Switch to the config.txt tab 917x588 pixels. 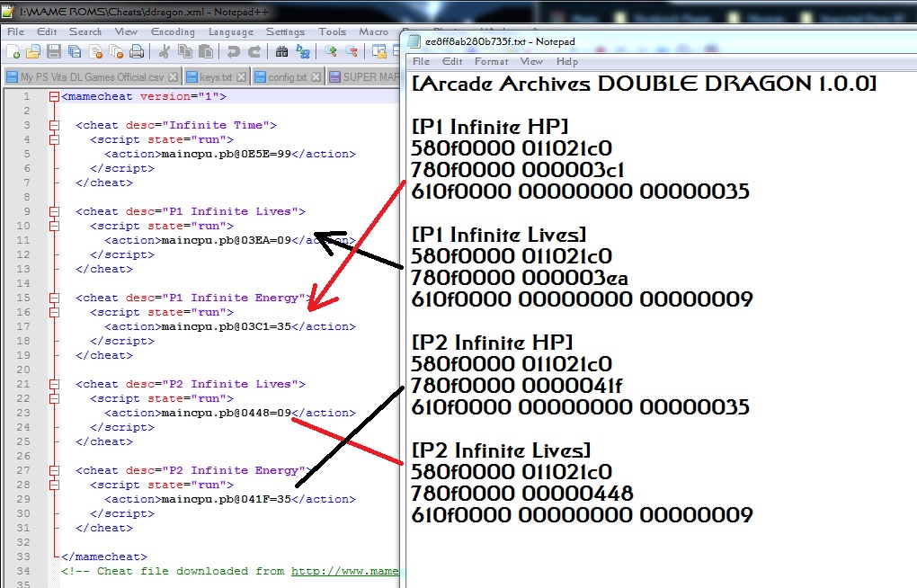click(287, 76)
